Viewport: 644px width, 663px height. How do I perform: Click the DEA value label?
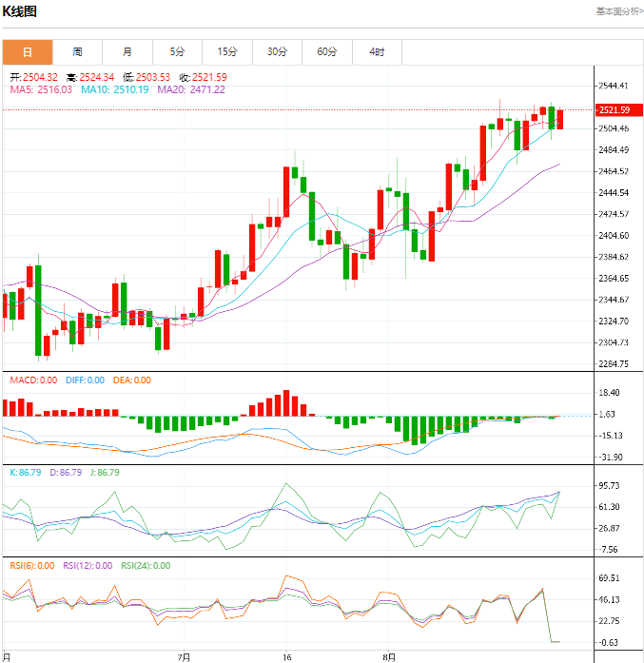(x=131, y=380)
